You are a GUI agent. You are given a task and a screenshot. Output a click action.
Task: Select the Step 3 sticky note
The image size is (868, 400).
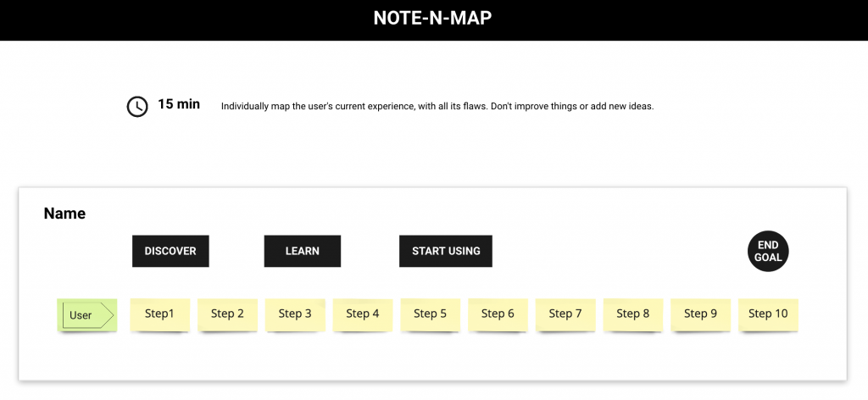tap(295, 314)
